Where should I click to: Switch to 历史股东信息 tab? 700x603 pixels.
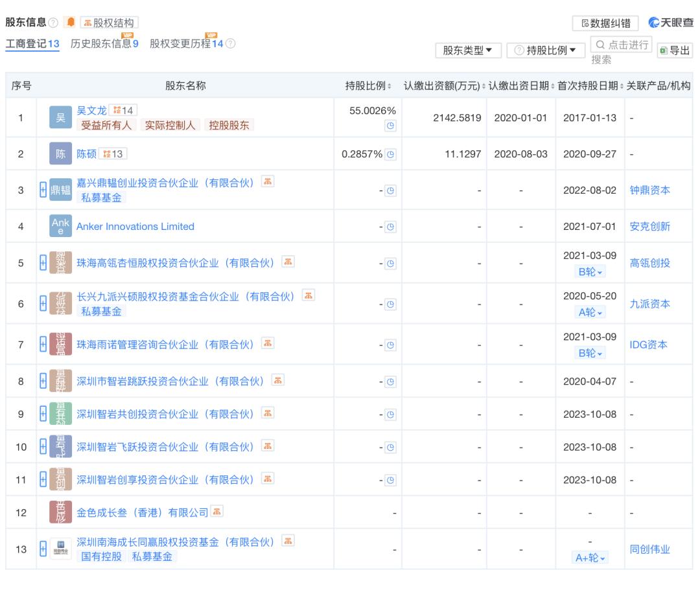[x=104, y=43]
